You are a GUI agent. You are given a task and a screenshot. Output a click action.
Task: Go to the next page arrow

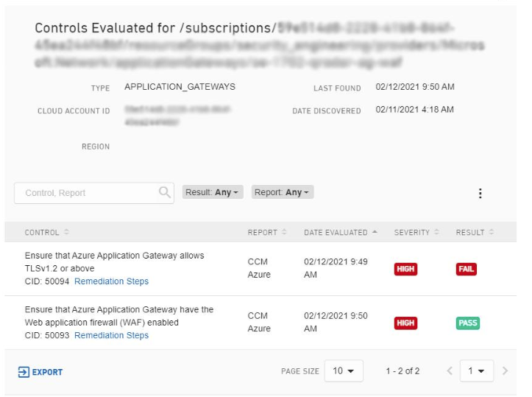pyautogui.click(x=505, y=371)
